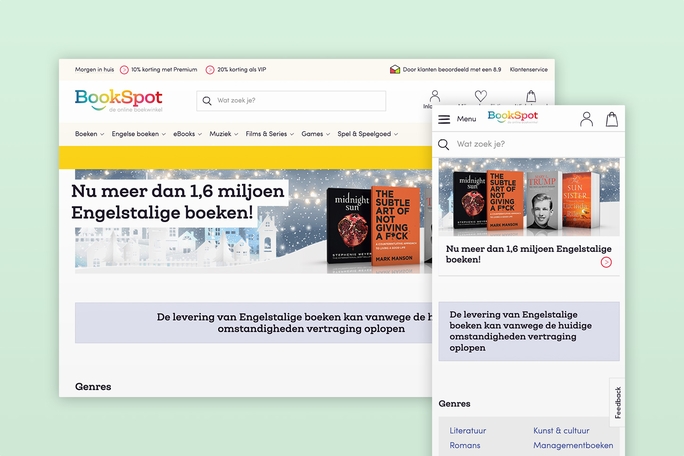Click arrow icon next to 20% korting als VIP

coord(210,70)
